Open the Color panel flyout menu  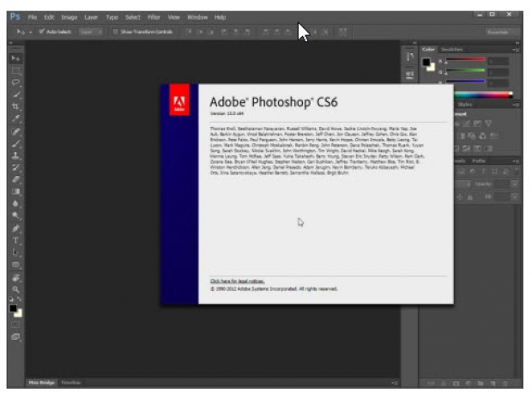pos(516,50)
